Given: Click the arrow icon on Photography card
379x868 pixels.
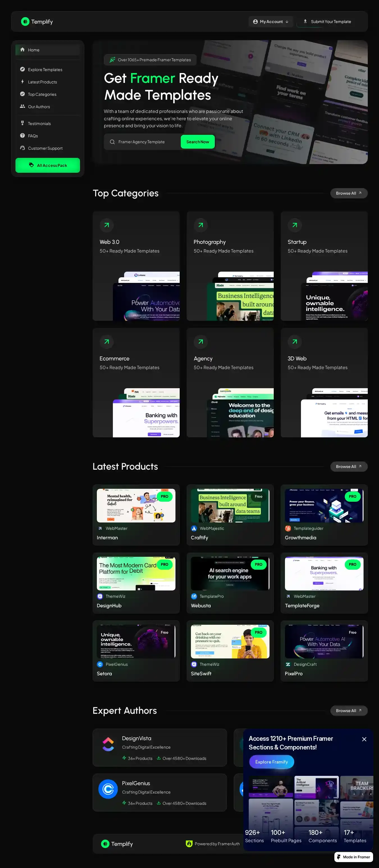Looking at the screenshot, I should pyautogui.click(x=200, y=225).
